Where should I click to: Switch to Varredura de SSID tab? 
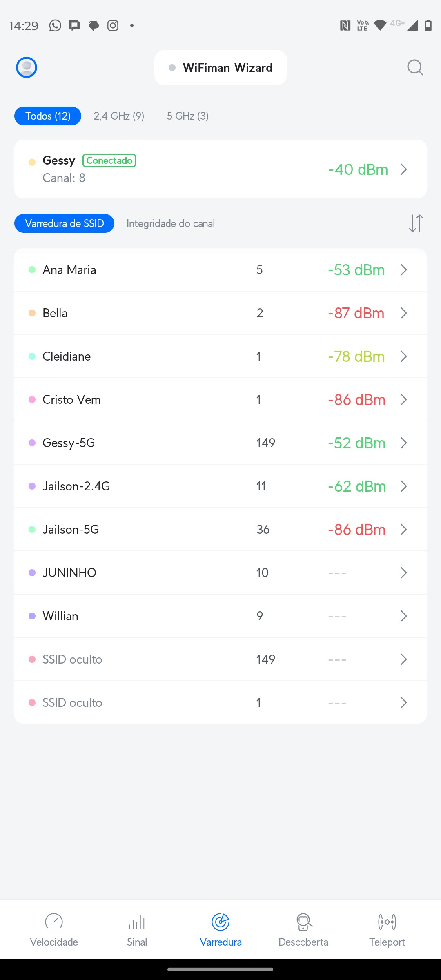[x=64, y=223]
